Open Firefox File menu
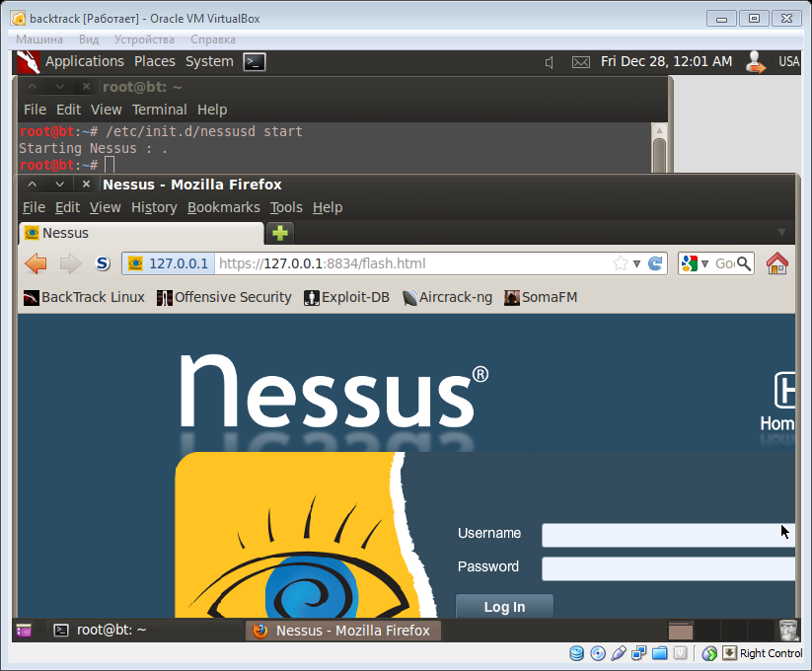Screen dimensions: 812x671 coord(34,207)
